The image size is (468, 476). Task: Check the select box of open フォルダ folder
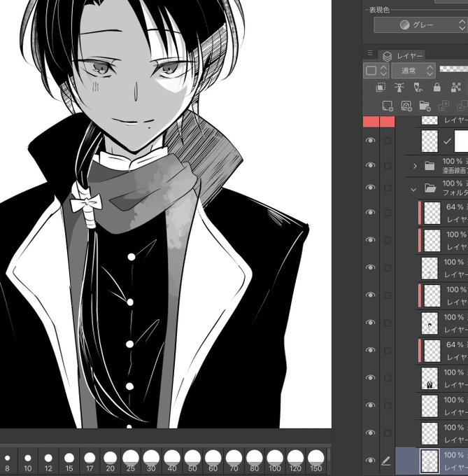(388, 188)
